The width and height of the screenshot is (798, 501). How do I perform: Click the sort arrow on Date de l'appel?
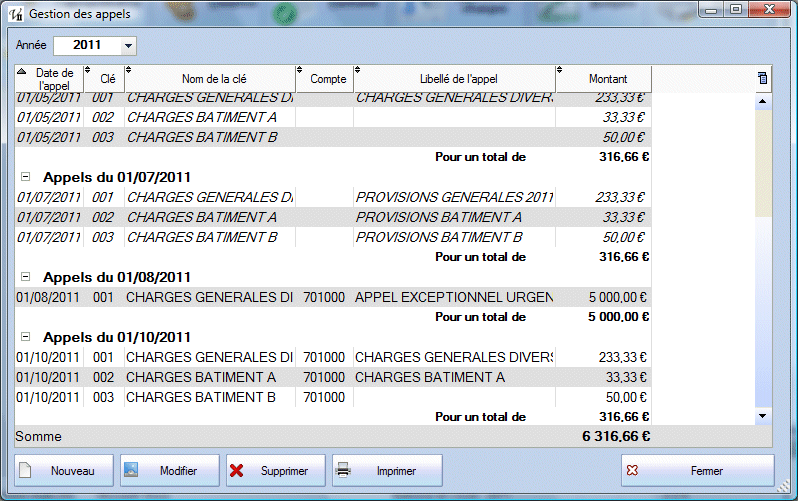click(22, 70)
